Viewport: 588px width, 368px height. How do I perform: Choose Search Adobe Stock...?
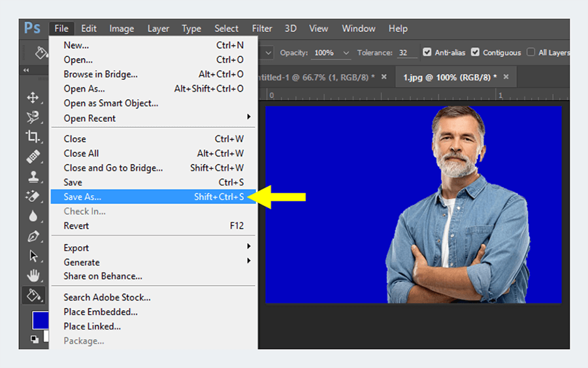(154, 297)
